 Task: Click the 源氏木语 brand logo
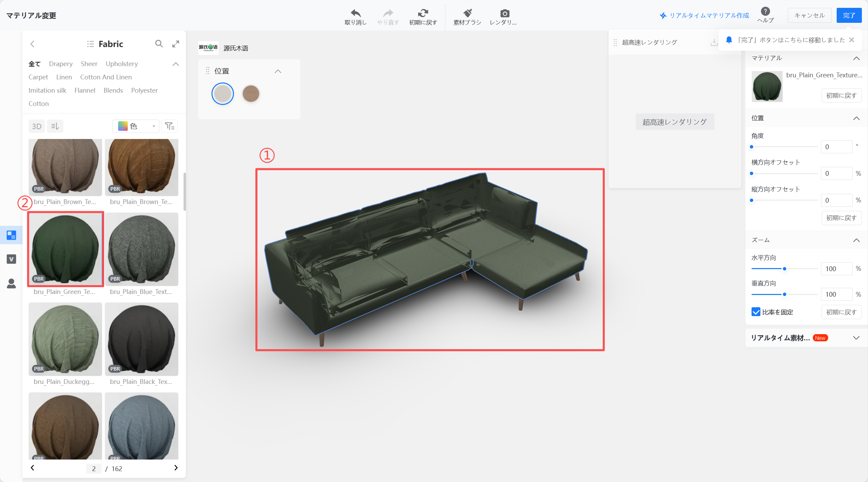(x=208, y=48)
